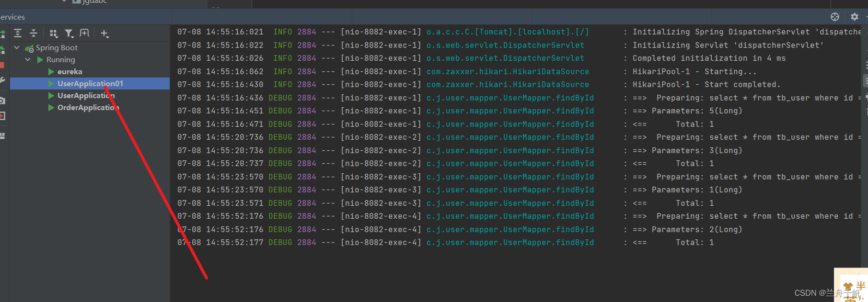
Task: Click the Services panel title
Action: [12, 17]
